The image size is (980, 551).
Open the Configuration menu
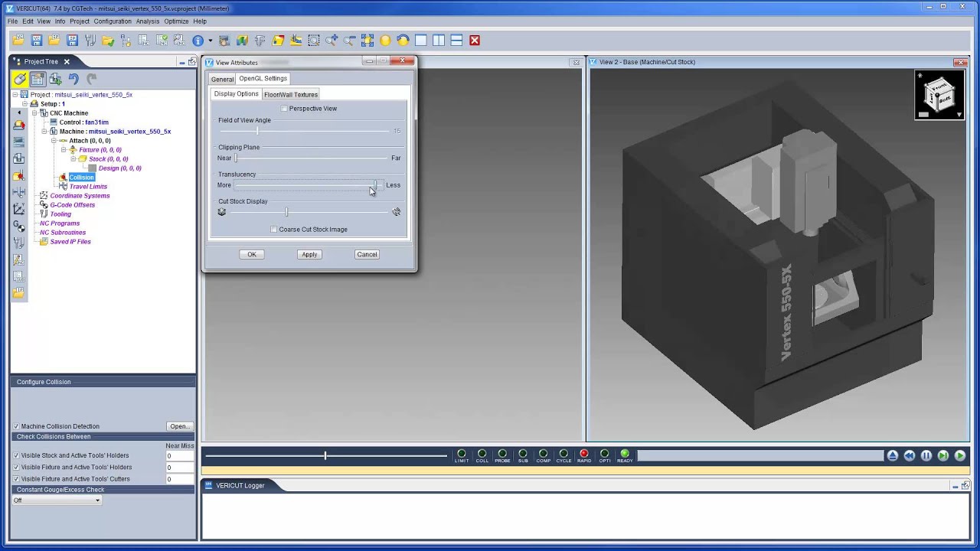click(x=113, y=21)
